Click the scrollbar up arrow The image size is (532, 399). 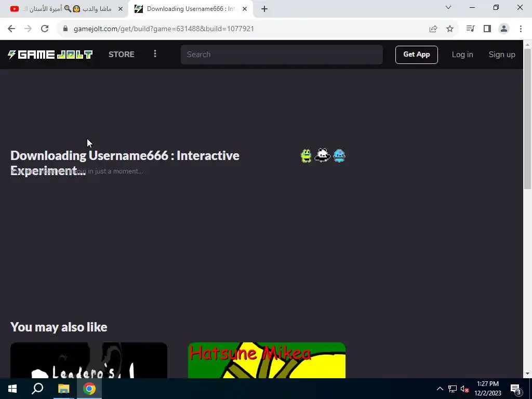coord(527,45)
